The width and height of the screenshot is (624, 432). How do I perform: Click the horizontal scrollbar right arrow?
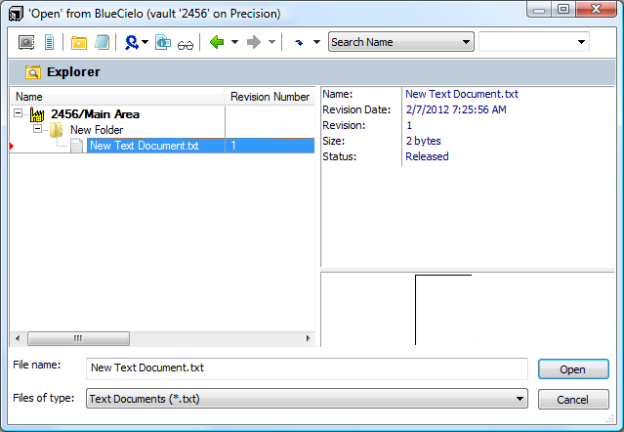point(308,339)
